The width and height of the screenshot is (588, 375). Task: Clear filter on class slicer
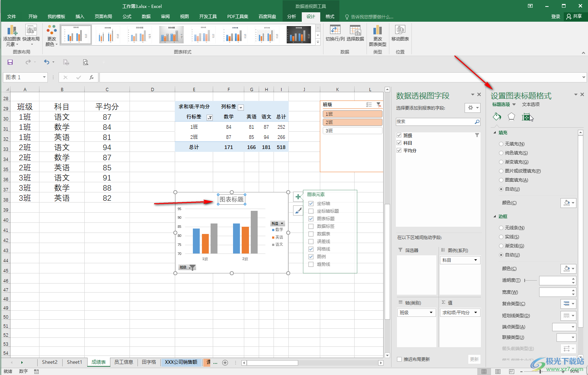[378, 105]
